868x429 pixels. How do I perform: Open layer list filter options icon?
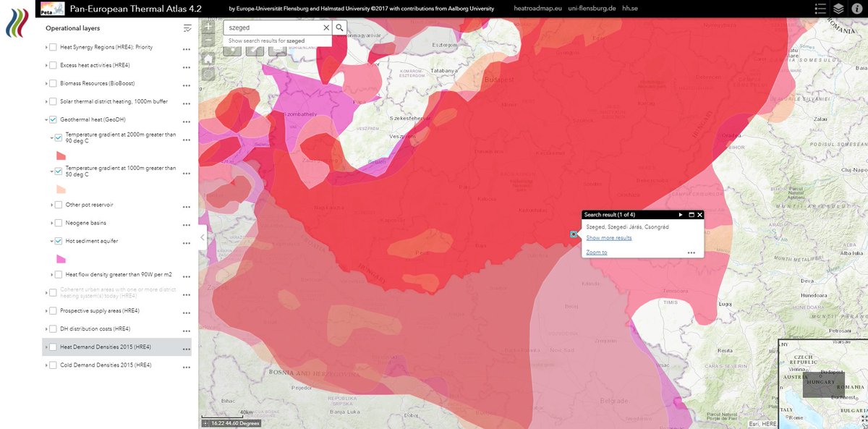(187, 28)
